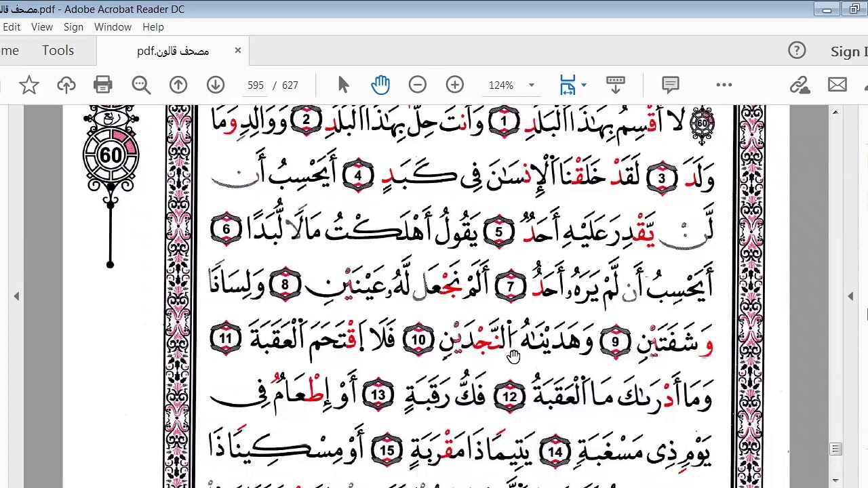Open the Sign menu
This screenshot has height=488, width=868.
(73, 27)
